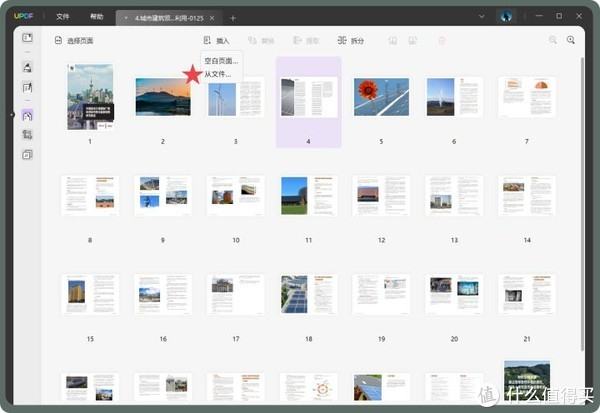This screenshot has height=413, width=600.
Task: Click the active Organize Pages sidebar icon
Action: [x=27, y=115]
